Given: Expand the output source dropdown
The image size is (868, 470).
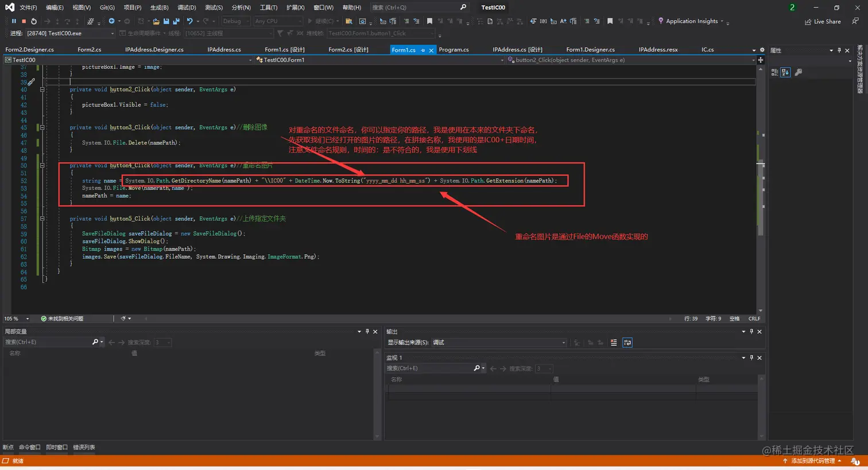Looking at the screenshot, I should point(563,343).
